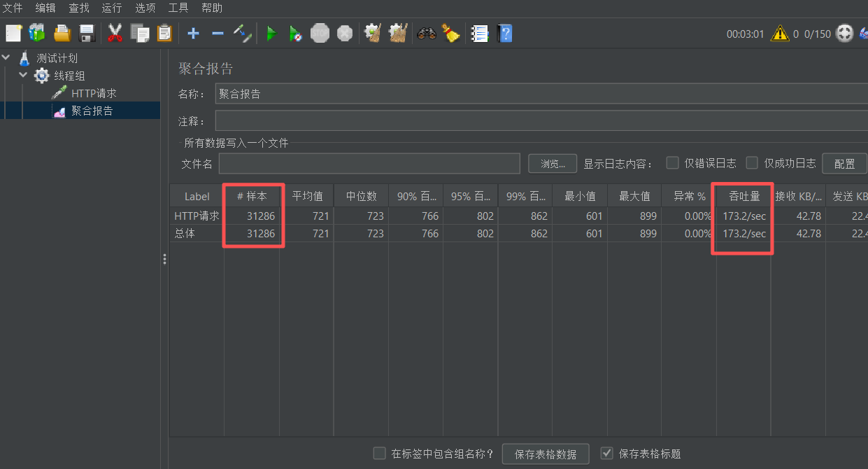Image resolution: width=868 pixels, height=469 pixels.
Task: Toggle 仅错误日志 checkbox
Action: click(x=672, y=162)
